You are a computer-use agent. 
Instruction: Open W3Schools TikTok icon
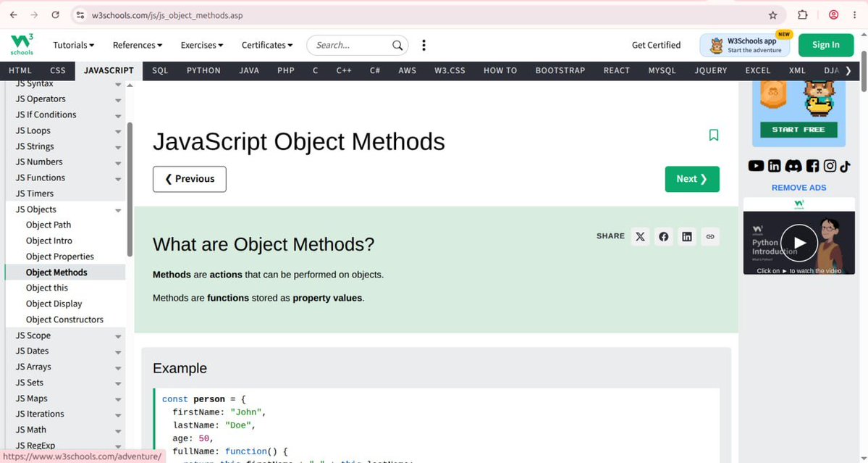[845, 166]
